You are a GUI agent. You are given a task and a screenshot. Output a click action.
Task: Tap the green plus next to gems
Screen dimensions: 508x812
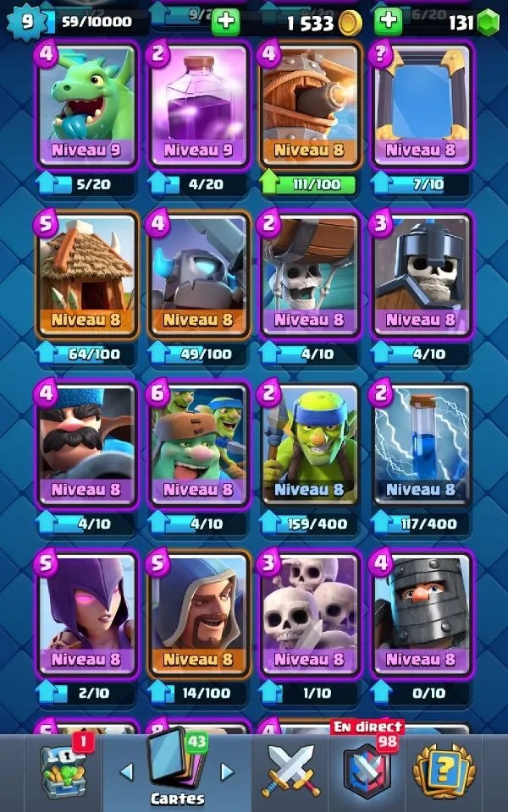[388, 21]
